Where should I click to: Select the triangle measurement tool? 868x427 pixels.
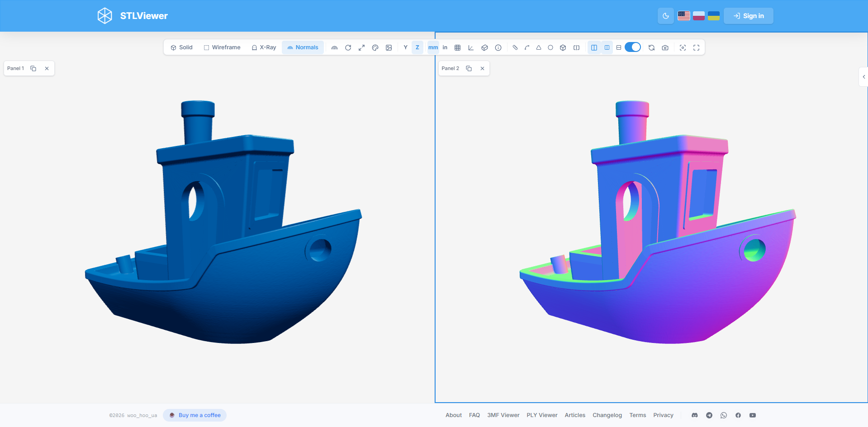(539, 47)
